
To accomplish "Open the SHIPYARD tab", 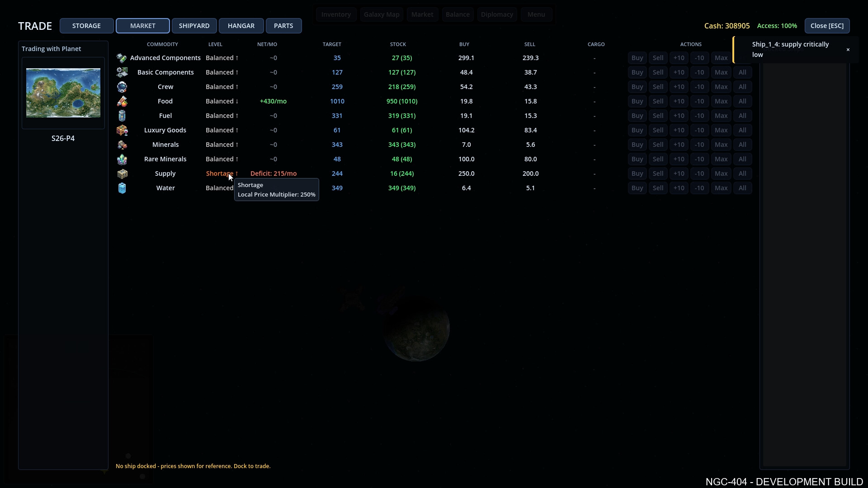I will coord(194,26).
